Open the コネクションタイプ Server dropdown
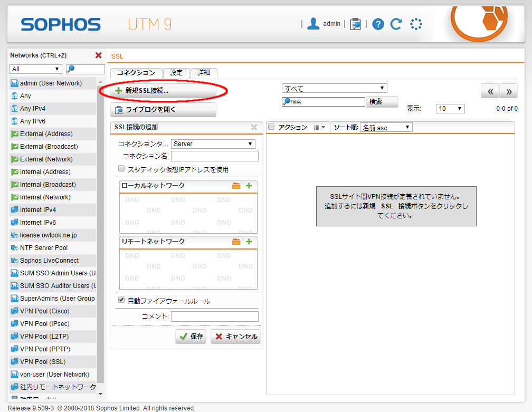The image size is (532, 412). 213,144
